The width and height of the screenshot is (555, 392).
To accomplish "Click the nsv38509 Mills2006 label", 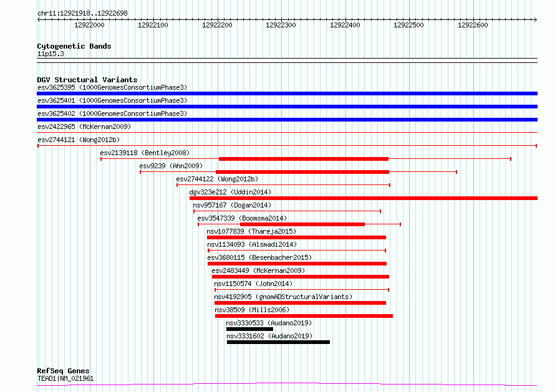I will pos(252,310).
